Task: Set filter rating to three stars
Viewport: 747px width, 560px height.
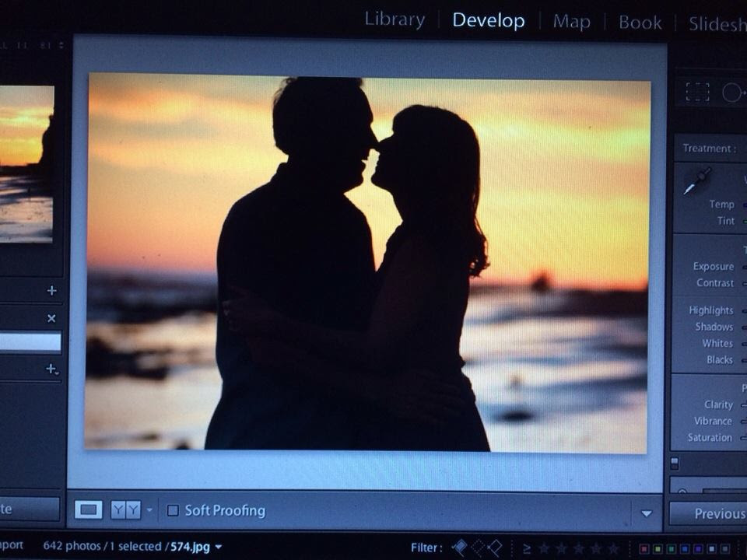Action: pos(578,548)
